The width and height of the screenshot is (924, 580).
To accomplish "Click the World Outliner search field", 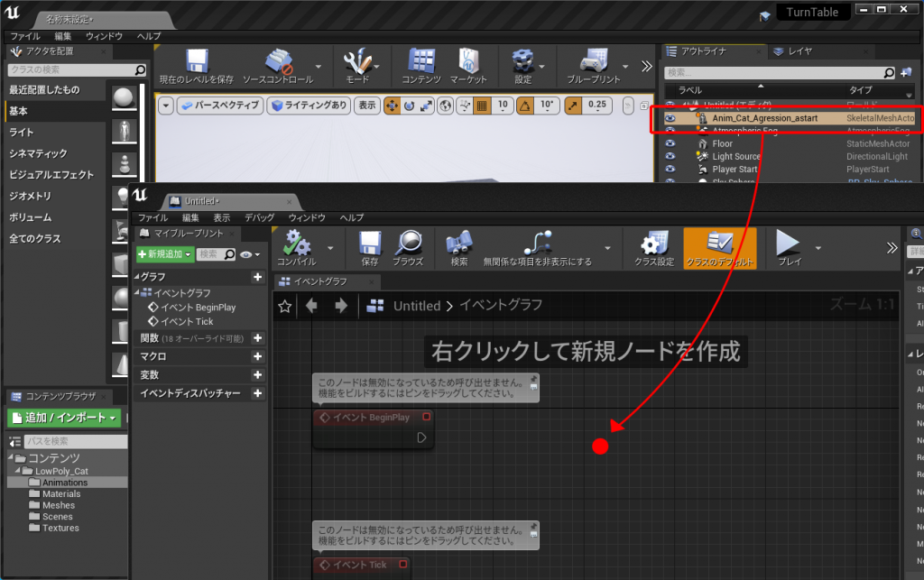I will coord(781,72).
